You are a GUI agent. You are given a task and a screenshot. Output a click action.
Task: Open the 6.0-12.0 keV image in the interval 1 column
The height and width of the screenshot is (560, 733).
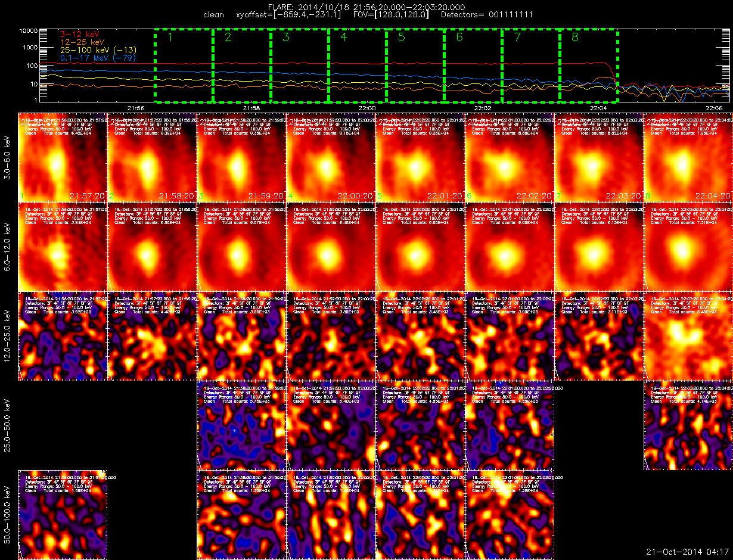pos(63,246)
